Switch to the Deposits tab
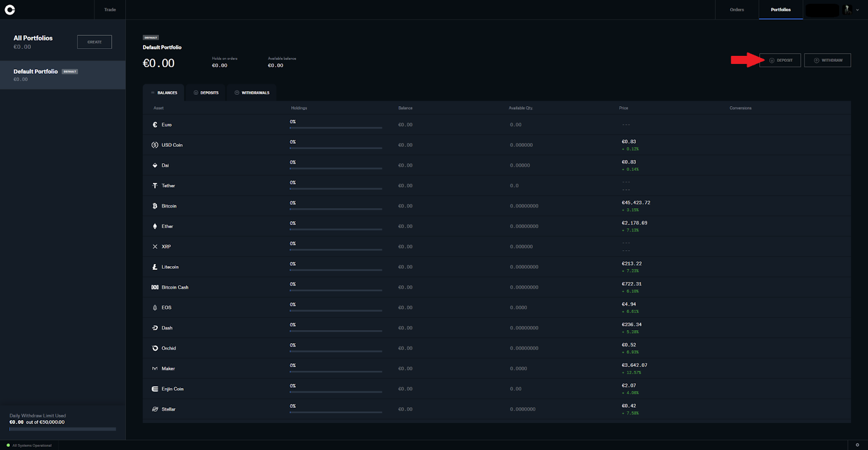 click(x=206, y=93)
